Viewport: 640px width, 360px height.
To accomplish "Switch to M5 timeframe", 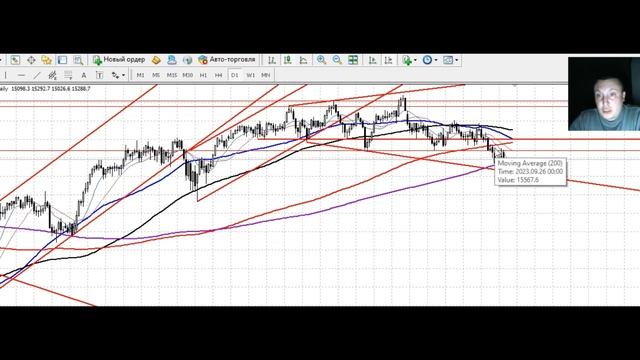I will [x=156, y=75].
